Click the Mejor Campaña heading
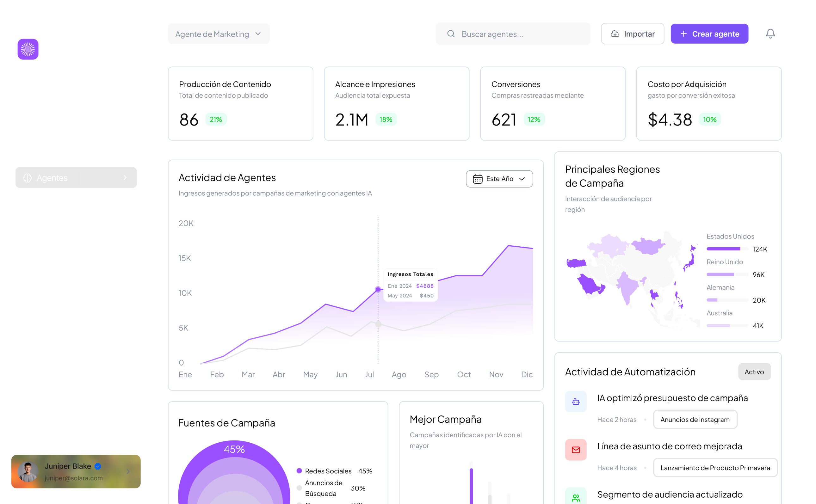The height and width of the screenshot is (504, 816). (x=446, y=419)
